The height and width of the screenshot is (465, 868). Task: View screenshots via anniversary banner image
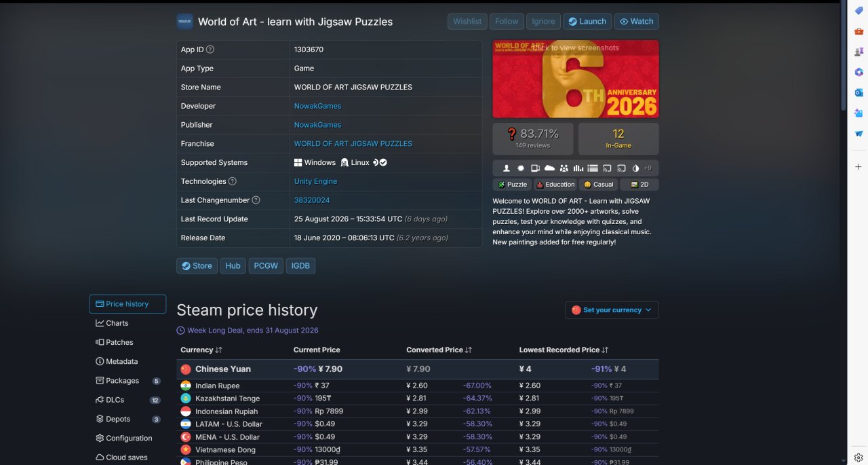(x=576, y=79)
